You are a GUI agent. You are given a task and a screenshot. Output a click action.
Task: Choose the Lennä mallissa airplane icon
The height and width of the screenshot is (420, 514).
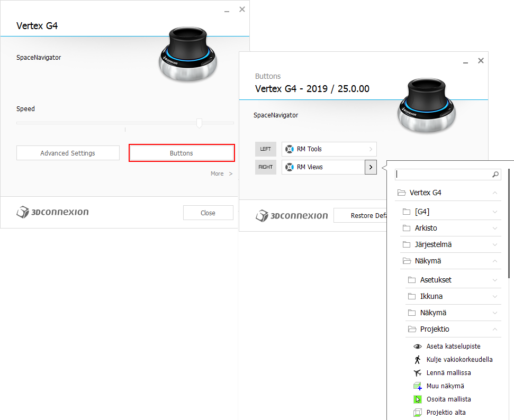pos(417,373)
